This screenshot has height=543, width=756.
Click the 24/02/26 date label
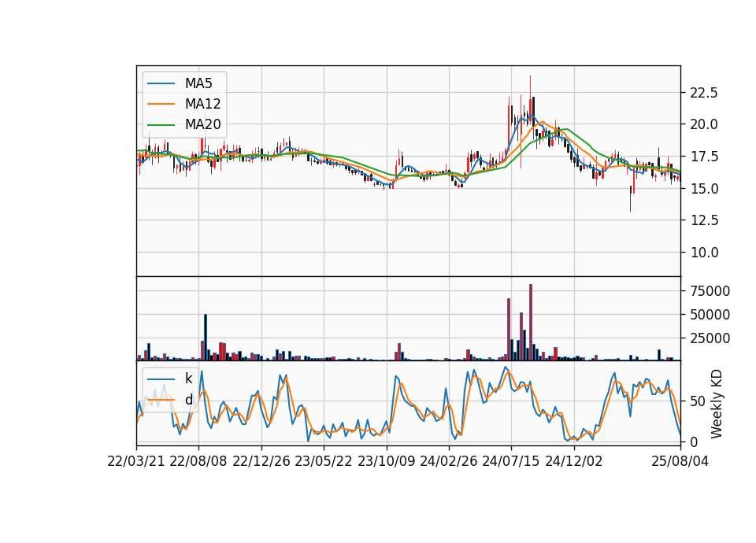(x=449, y=461)
